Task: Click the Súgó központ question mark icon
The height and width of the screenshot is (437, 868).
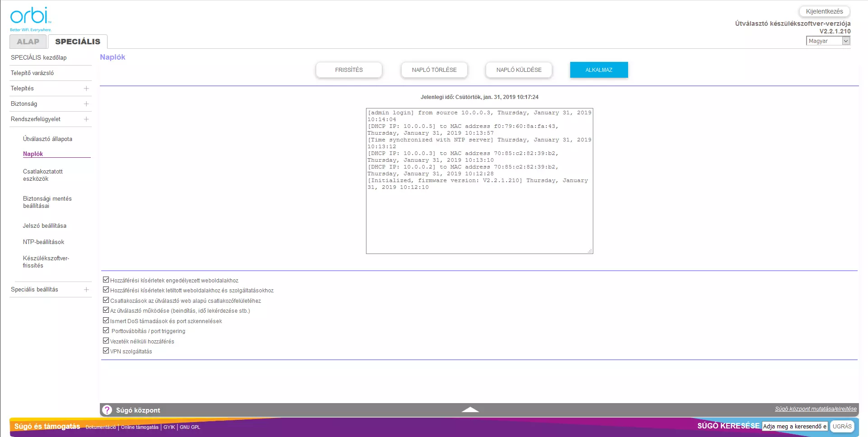Action: click(x=107, y=410)
